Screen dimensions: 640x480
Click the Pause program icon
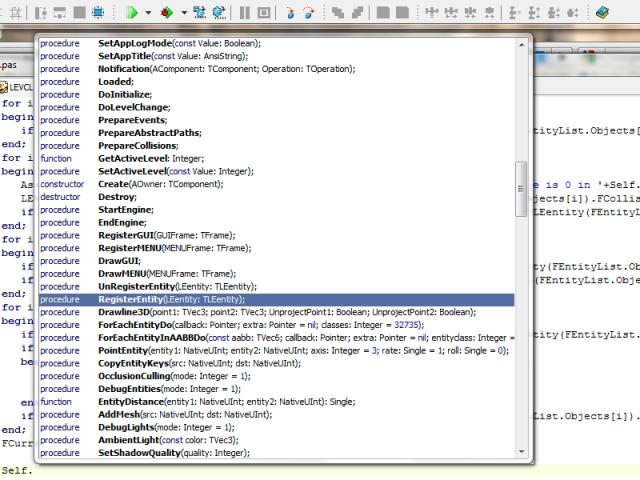tap(245, 12)
